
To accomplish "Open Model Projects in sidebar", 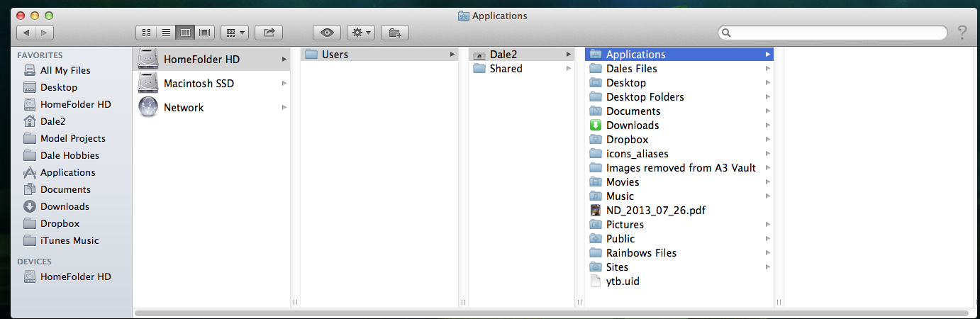I will tap(71, 138).
